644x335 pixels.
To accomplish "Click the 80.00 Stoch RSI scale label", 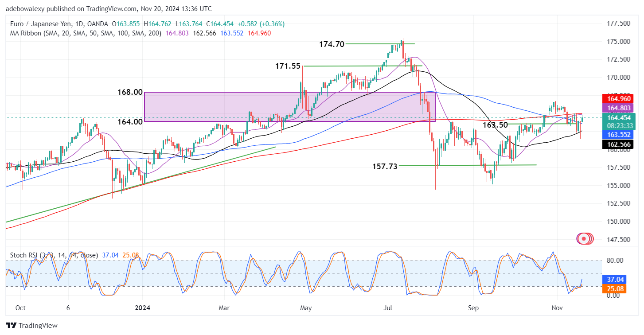I will pyautogui.click(x=614, y=260).
